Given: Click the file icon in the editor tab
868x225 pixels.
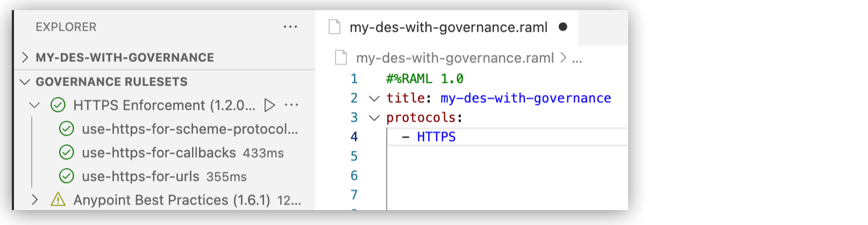Looking at the screenshot, I should [335, 27].
